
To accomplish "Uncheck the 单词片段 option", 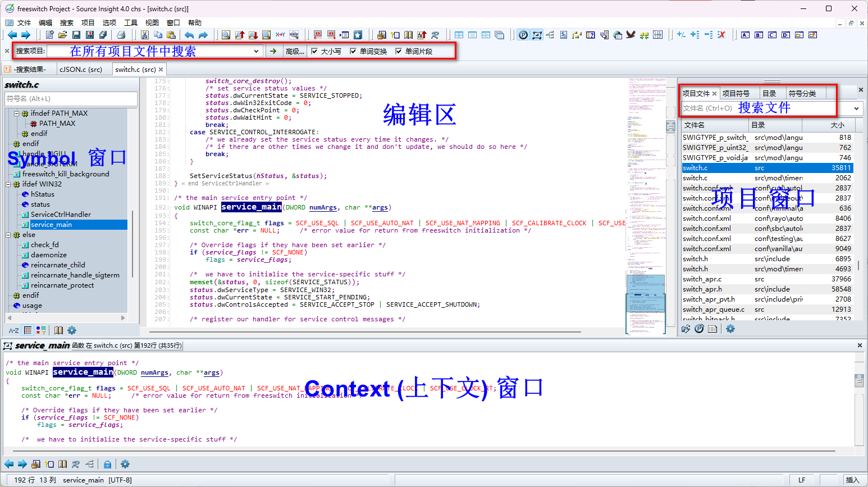I will (399, 51).
